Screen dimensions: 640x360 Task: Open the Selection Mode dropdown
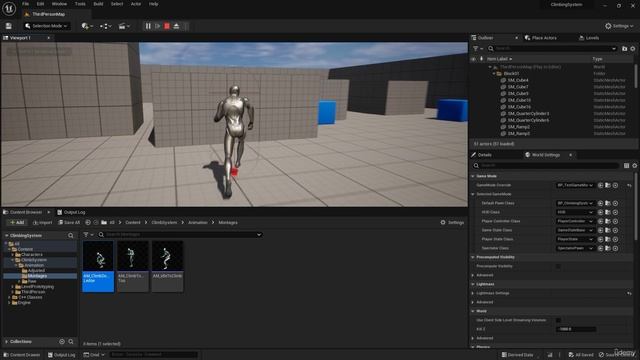46,26
